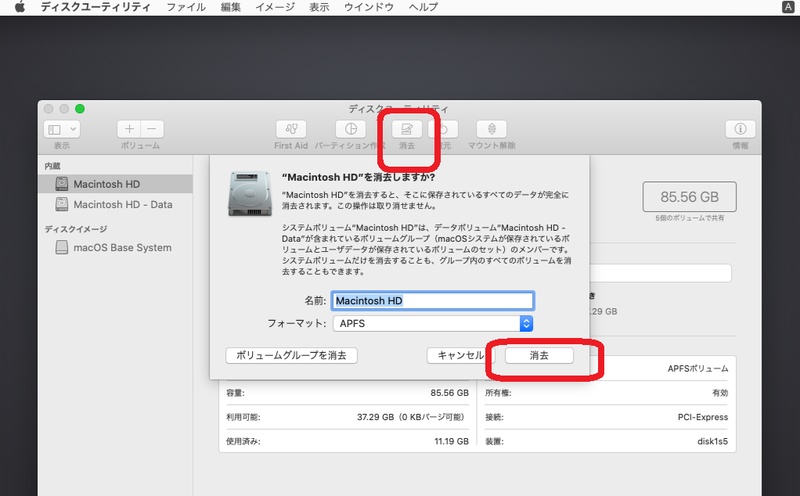Image resolution: width=800 pixels, height=496 pixels.
Task: Click the 利用可能 37.29 GB value
Action: click(x=411, y=417)
